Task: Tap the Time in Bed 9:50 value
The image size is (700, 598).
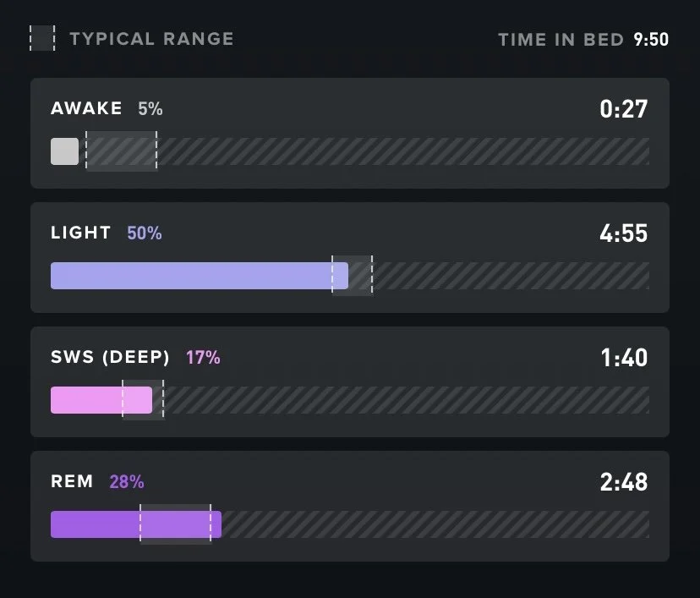Action: coord(651,40)
